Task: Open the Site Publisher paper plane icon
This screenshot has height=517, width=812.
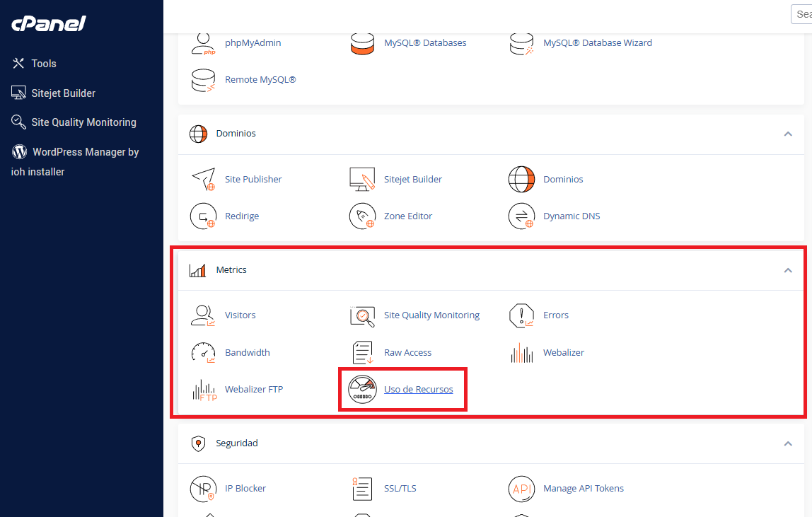Action: click(x=203, y=179)
